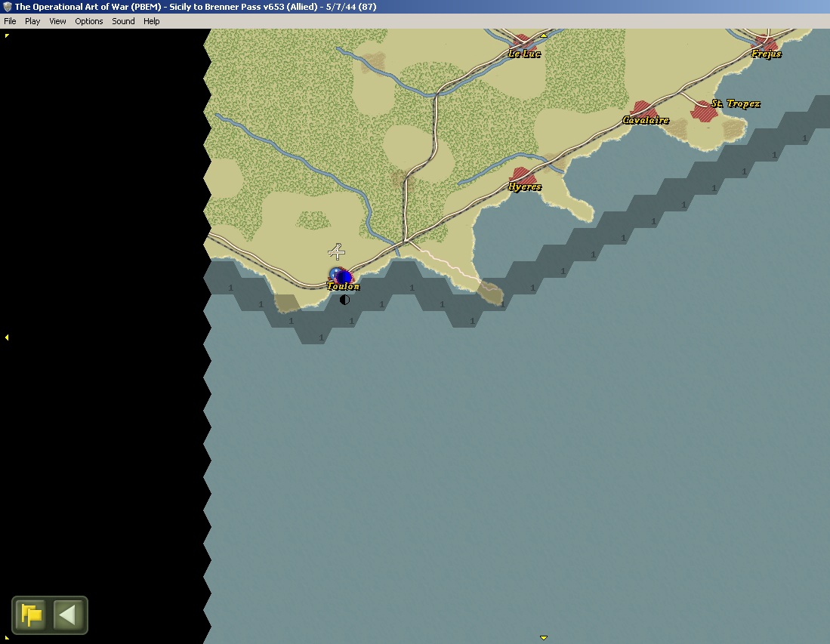Click the Hyeres city label
Viewport: 830px width, 644px height.
(x=525, y=186)
